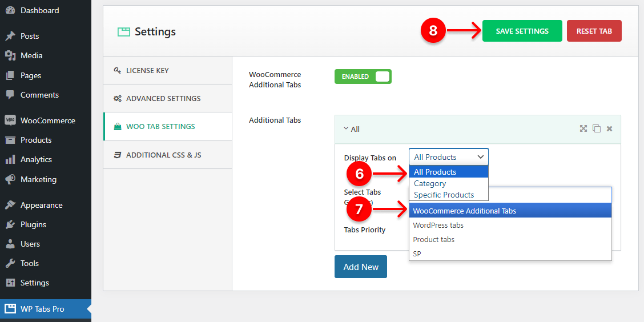Screen dimensions: 644x322
Task: Click SAVE SETTINGS button
Action: click(x=522, y=31)
